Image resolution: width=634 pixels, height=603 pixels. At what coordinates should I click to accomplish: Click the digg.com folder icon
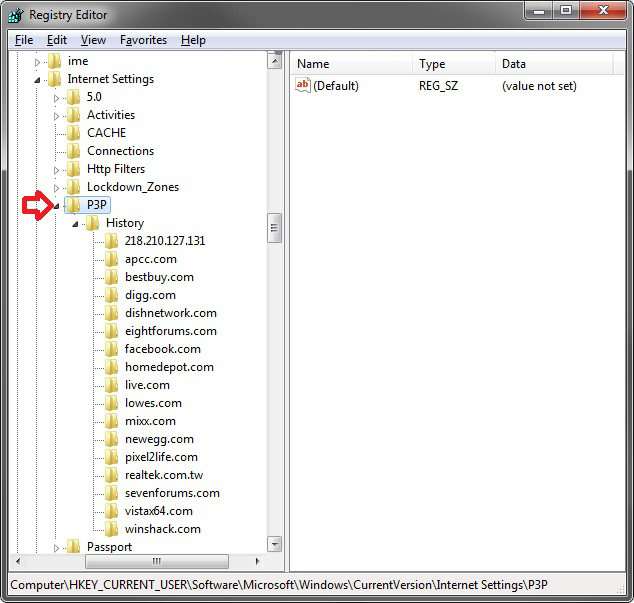[x=112, y=295]
